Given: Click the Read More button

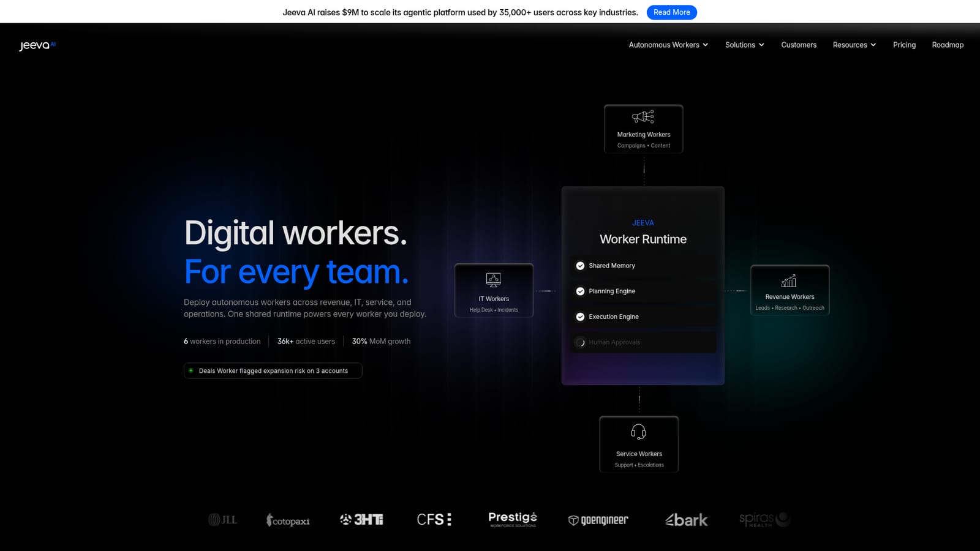Looking at the screenshot, I should click(x=672, y=12).
